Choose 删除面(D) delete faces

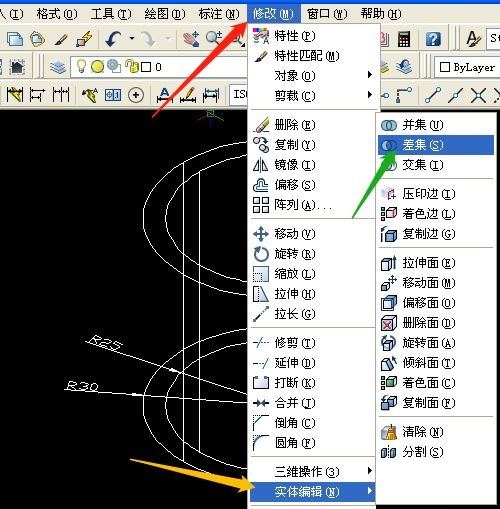pyautogui.click(x=436, y=323)
